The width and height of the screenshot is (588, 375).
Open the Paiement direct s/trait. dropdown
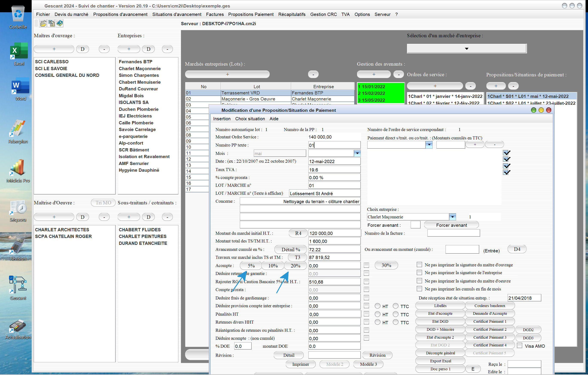coord(429,145)
